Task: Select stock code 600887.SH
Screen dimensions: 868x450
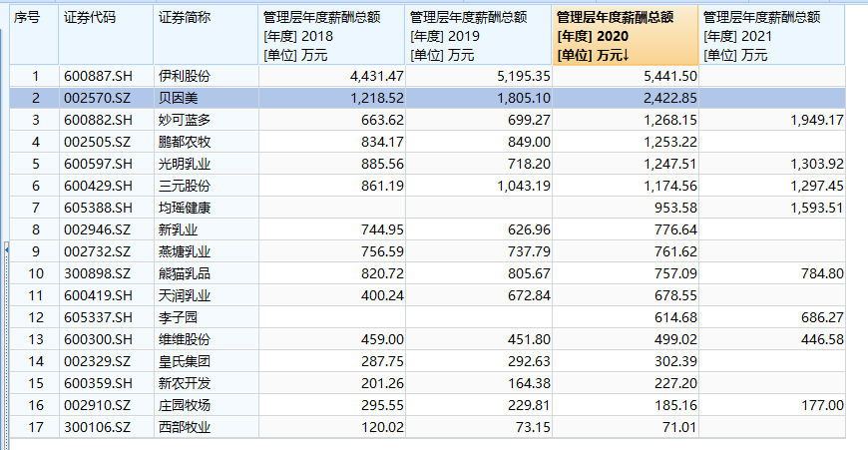Action: tap(98, 76)
